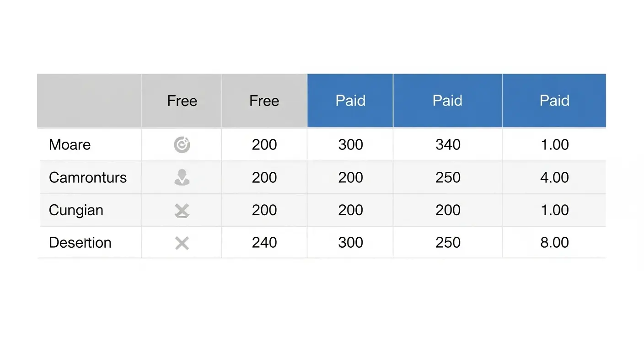The image size is (644, 351).
Task: Select the 240 cell in the Desertion row
Action: coord(264,243)
